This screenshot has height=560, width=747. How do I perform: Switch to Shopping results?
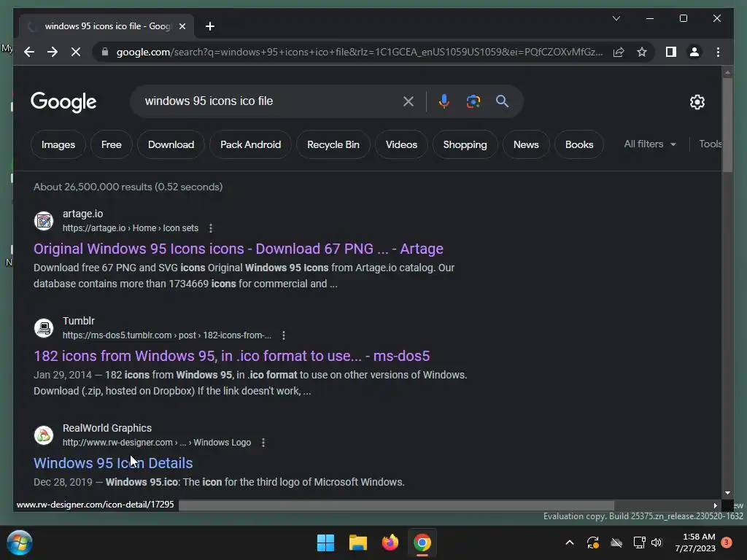click(465, 145)
